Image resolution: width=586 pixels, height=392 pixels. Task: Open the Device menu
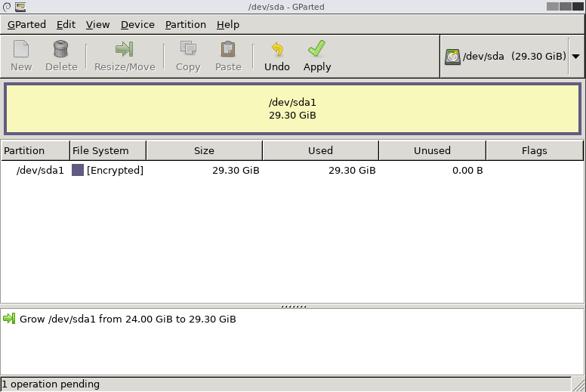pyautogui.click(x=137, y=25)
